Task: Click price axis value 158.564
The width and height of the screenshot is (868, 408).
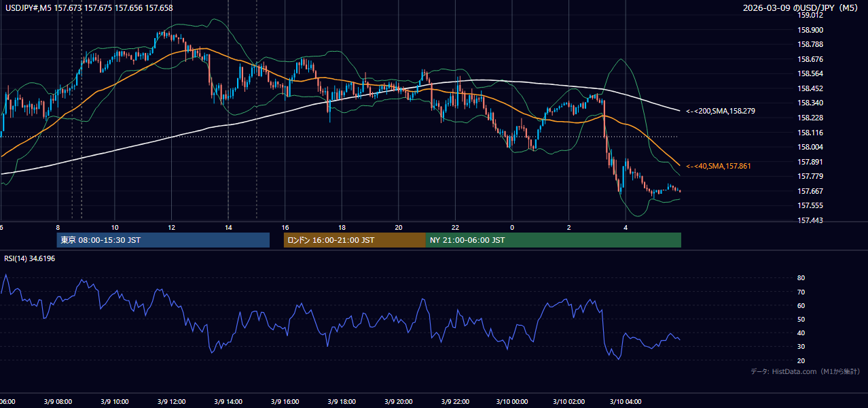Action: 810,74
